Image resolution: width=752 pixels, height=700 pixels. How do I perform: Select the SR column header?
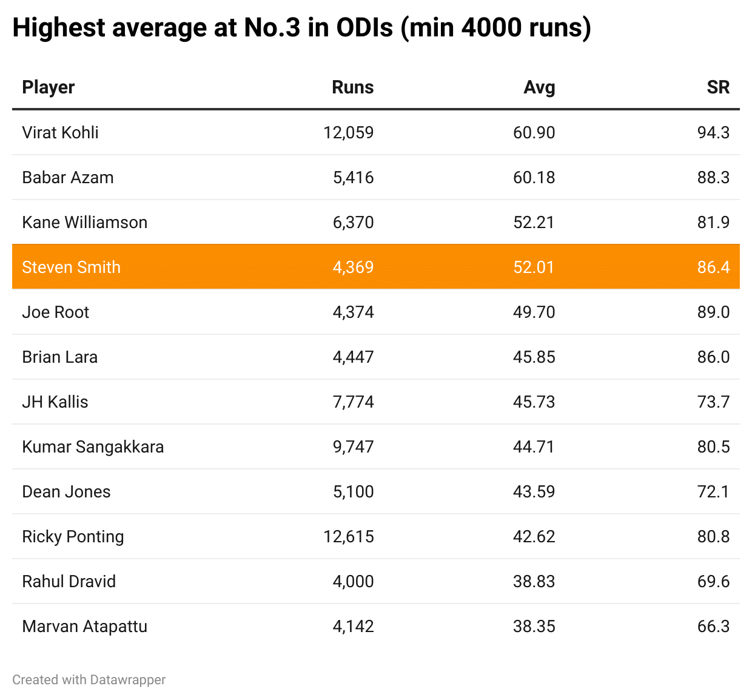[718, 87]
